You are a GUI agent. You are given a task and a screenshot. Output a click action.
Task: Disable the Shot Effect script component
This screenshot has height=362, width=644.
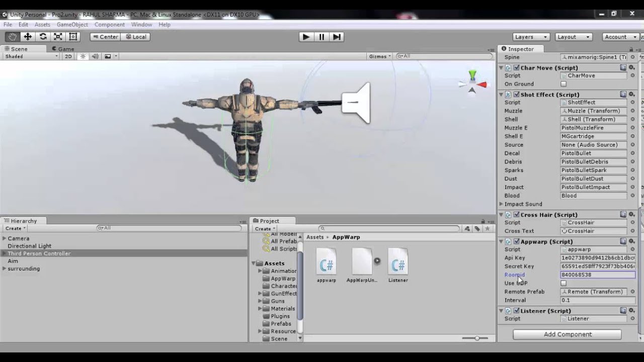tap(516, 94)
